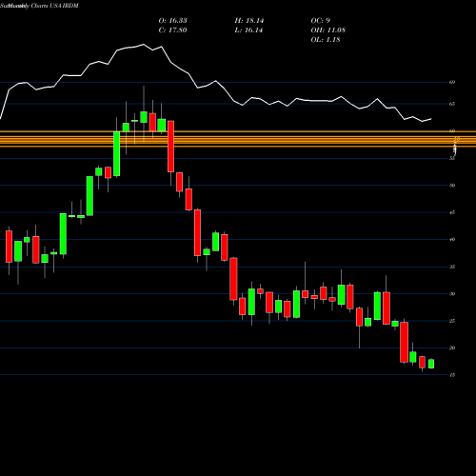
Task: Click the high price 'H: 18.14'
Action: [249, 21]
